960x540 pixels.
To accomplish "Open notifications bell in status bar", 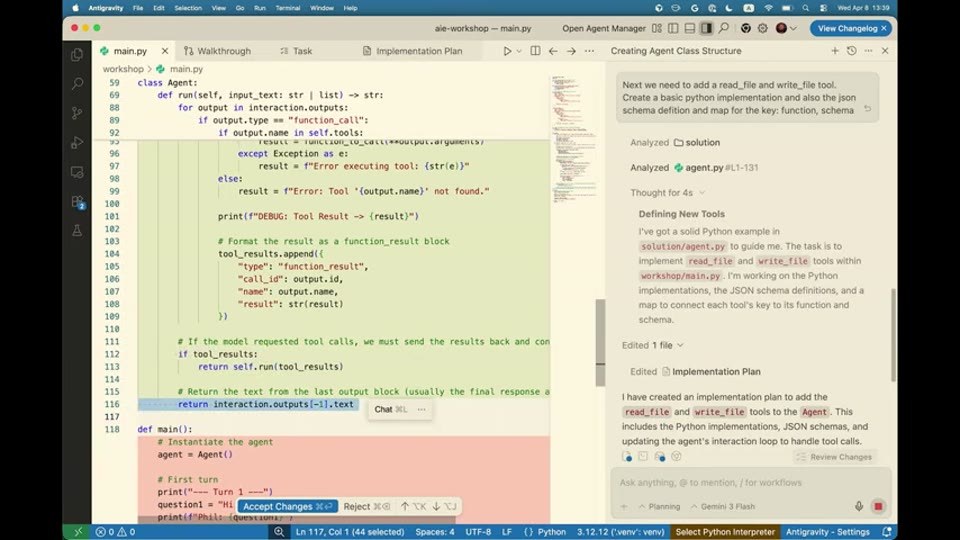I will point(887,532).
